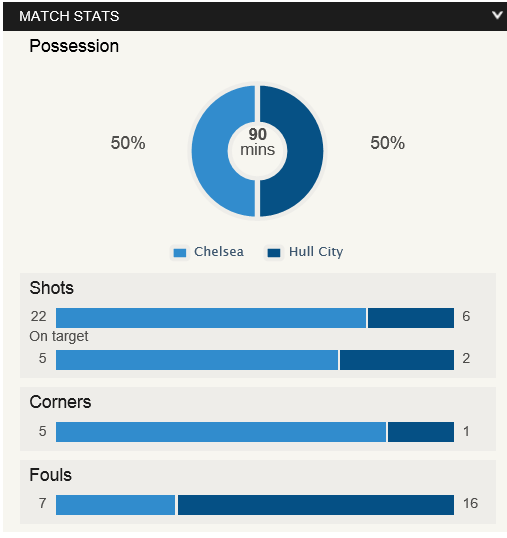Click the Shots section heading

tap(51, 288)
